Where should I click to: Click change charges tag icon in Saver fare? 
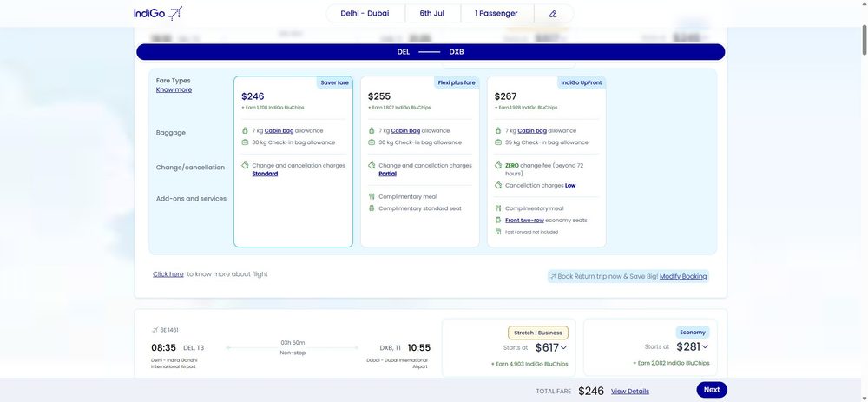coord(246,166)
